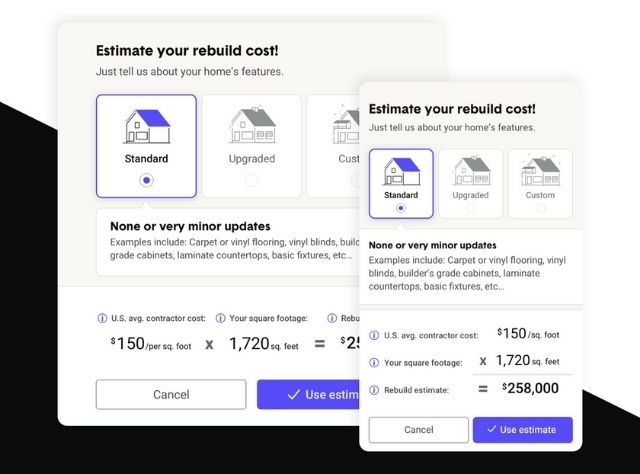The width and height of the screenshot is (640, 474).
Task: Click info icon beside Your square footage, small dialog
Action: (374, 362)
